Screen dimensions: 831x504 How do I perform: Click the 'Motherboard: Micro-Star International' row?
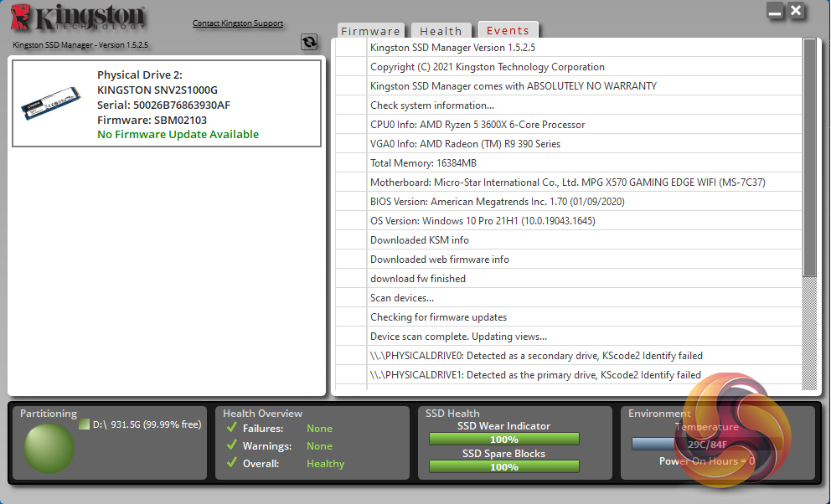(569, 183)
